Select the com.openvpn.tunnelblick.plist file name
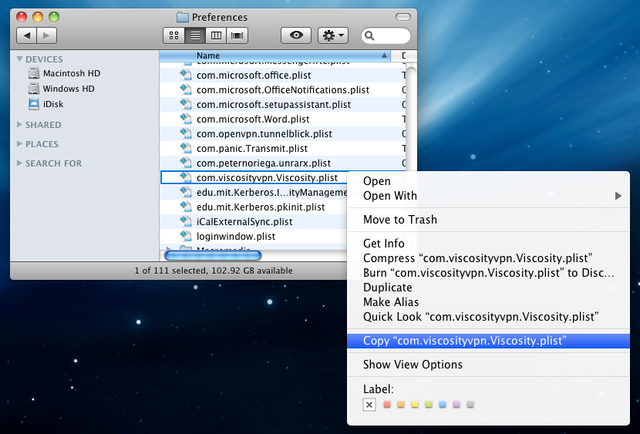This screenshot has width=640, height=434. 264,134
